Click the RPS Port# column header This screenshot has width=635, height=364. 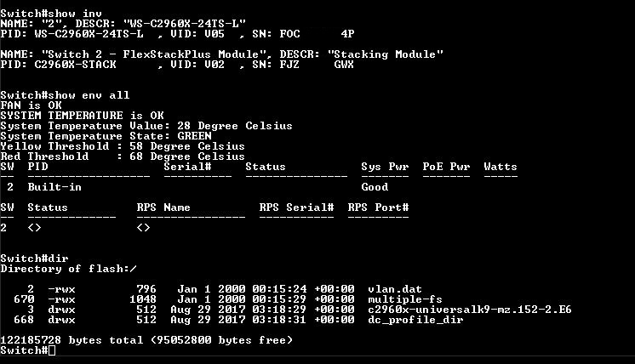tap(378, 208)
